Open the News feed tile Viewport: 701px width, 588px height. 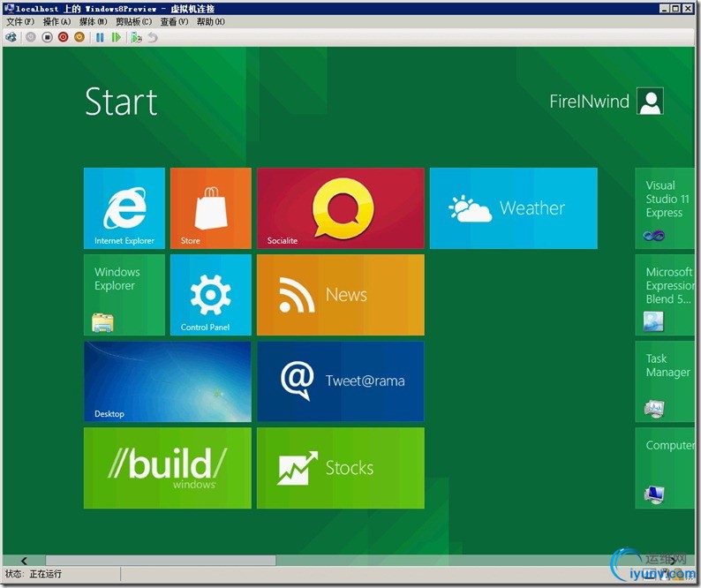341,295
